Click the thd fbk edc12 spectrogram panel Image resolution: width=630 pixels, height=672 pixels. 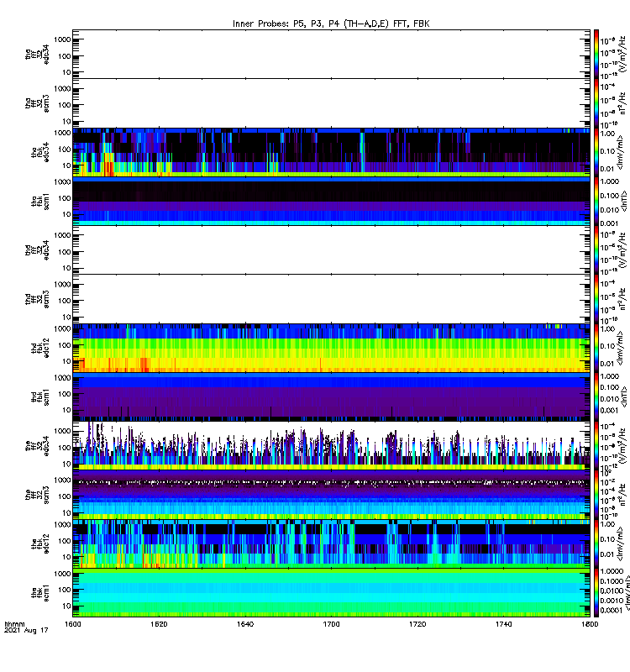[331, 348]
